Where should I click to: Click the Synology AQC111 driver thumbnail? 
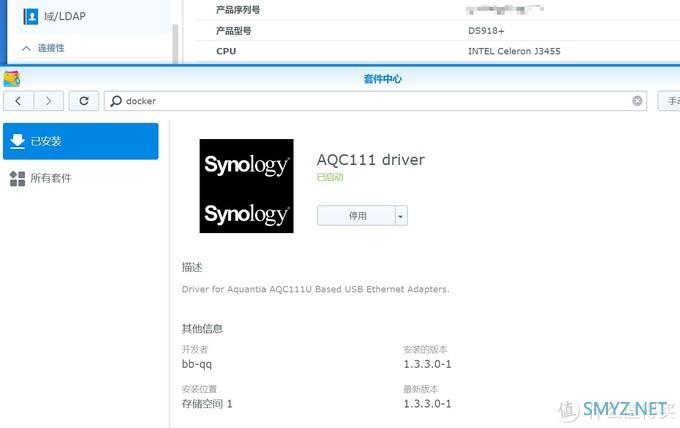point(246,186)
